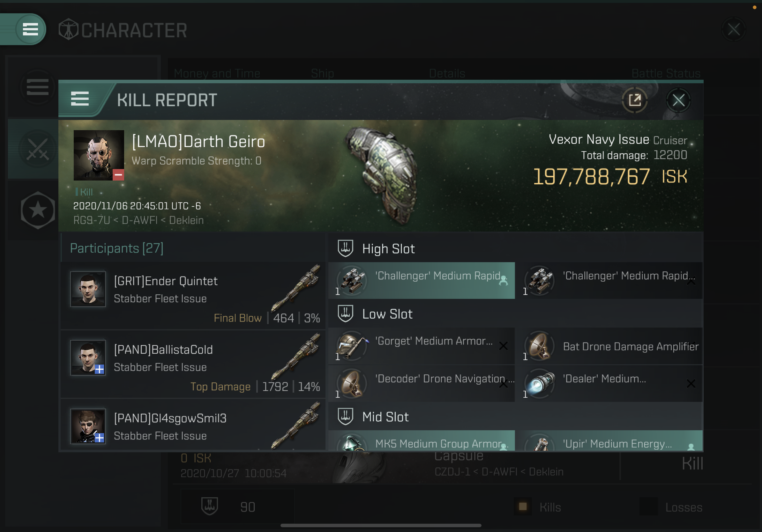
Task: Click the 'Dealer' Medium module icon
Action: (540, 384)
